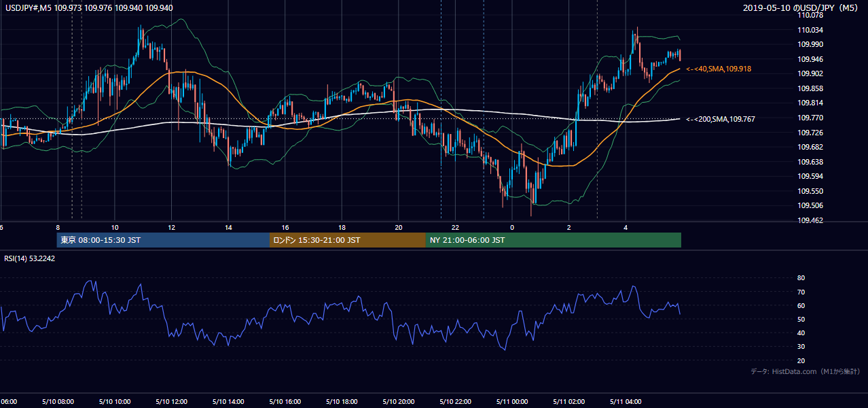
Task: Click the 109.946 price axis label
Action: coord(811,59)
